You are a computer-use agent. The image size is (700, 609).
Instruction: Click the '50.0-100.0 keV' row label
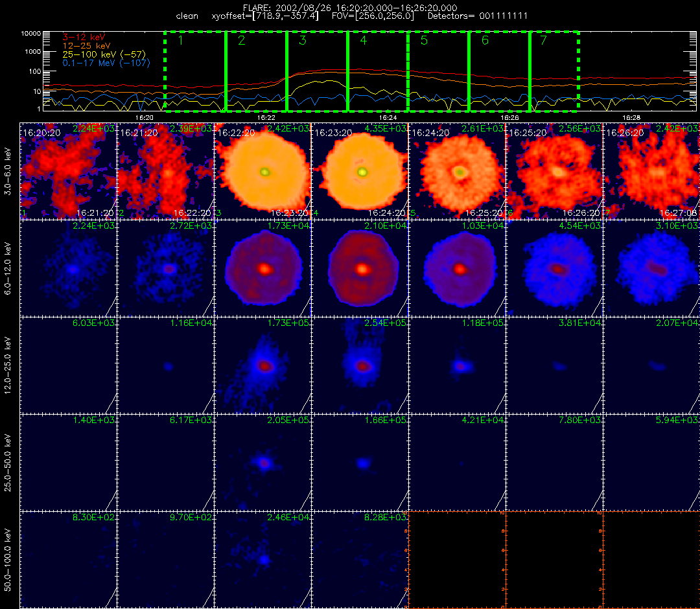coord(8,560)
